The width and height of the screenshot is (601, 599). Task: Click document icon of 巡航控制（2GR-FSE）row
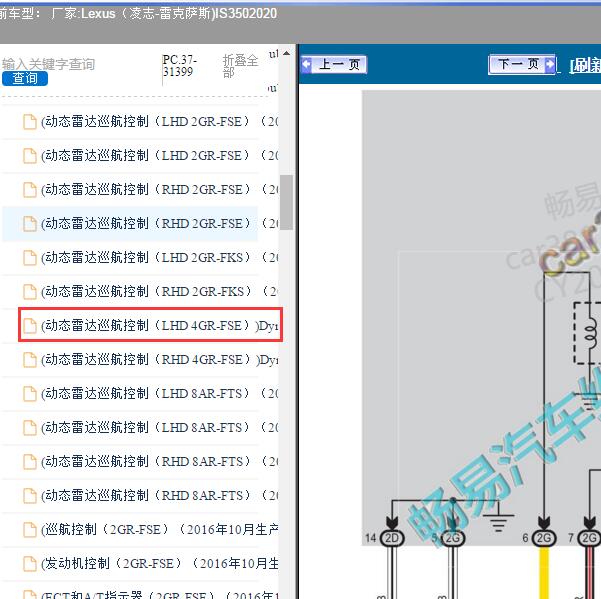coord(30,530)
